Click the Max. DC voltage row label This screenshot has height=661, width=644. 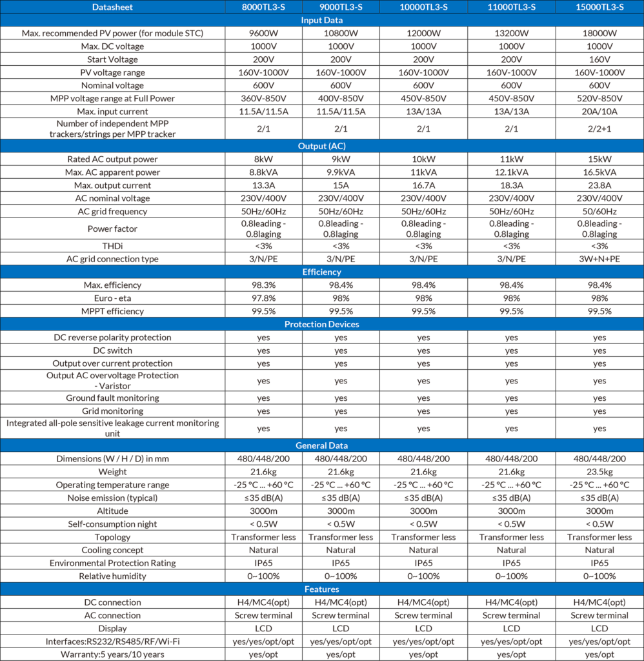click(x=112, y=46)
